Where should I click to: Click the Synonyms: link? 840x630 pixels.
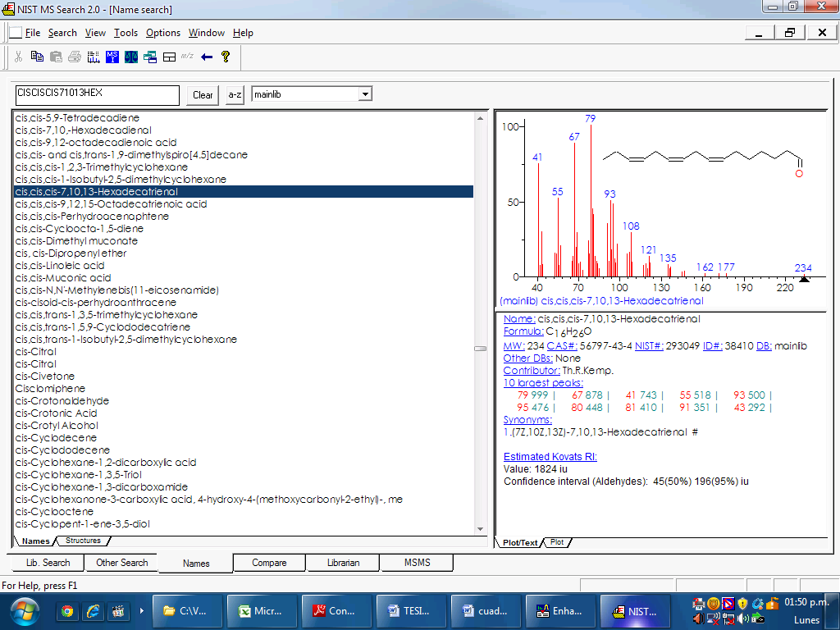tap(527, 419)
